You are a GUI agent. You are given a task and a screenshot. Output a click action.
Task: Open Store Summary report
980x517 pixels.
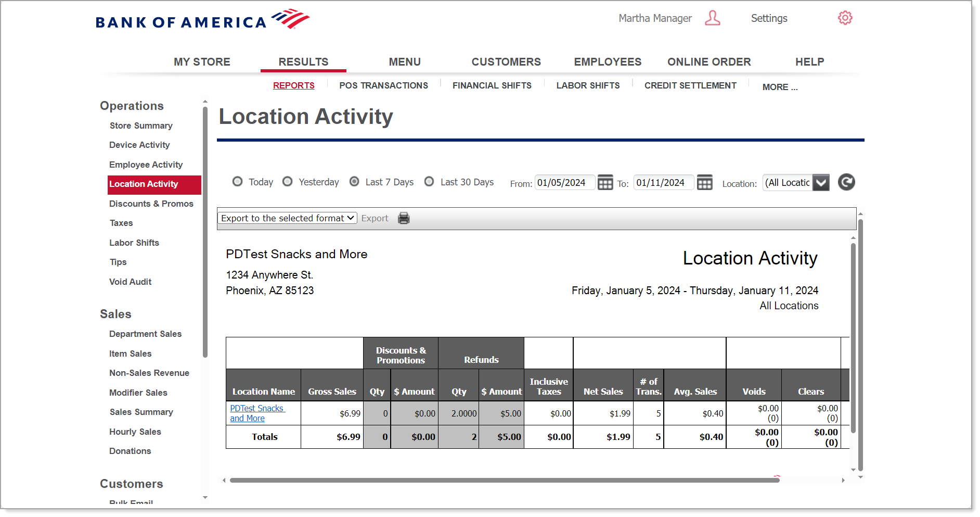pyautogui.click(x=141, y=125)
